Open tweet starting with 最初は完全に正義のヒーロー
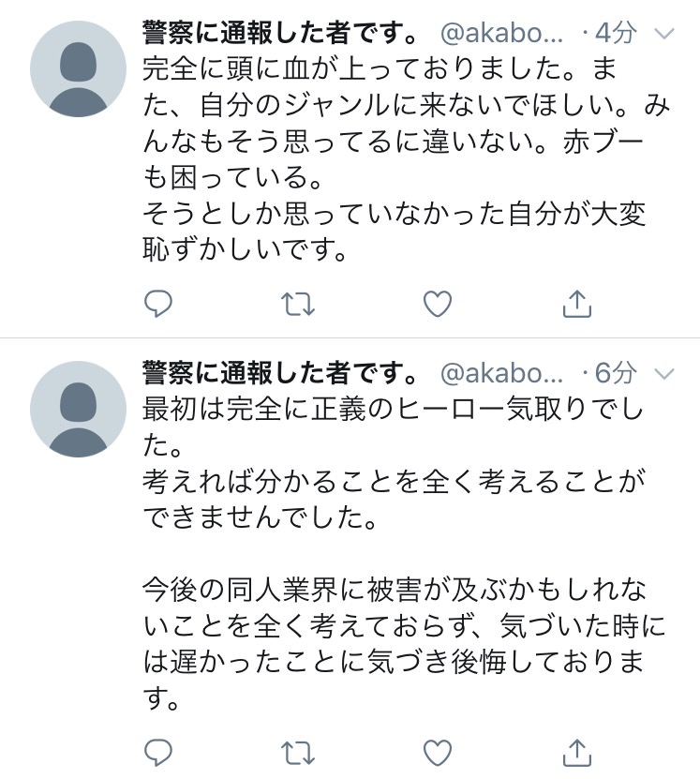 404,553
